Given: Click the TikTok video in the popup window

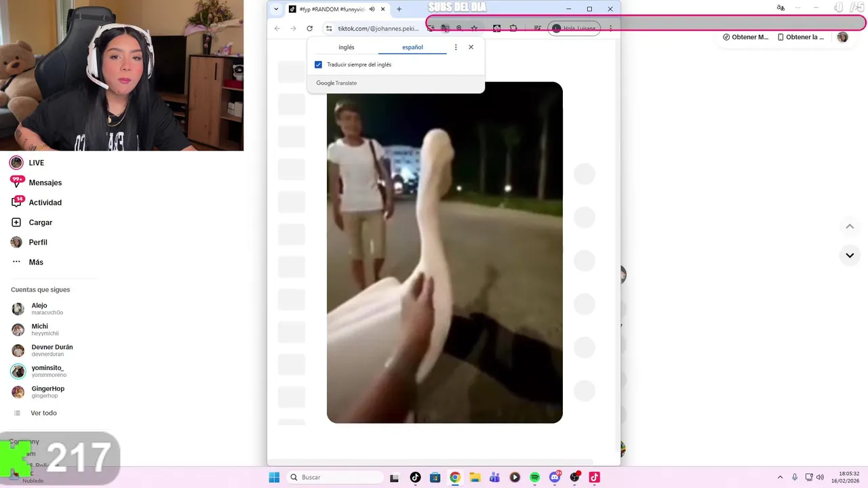Looking at the screenshot, I should 445,252.
